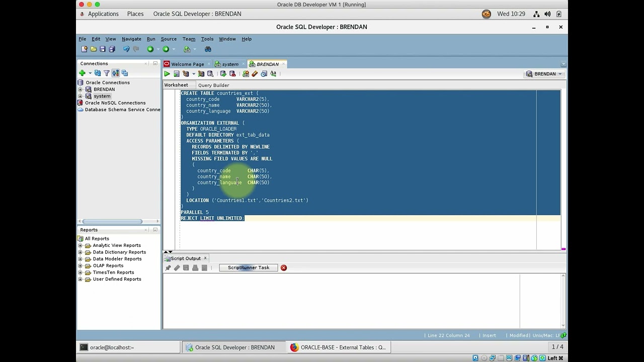Click the Wed 10:29 clock
The width and height of the screenshot is (644, 362).
click(x=511, y=14)
